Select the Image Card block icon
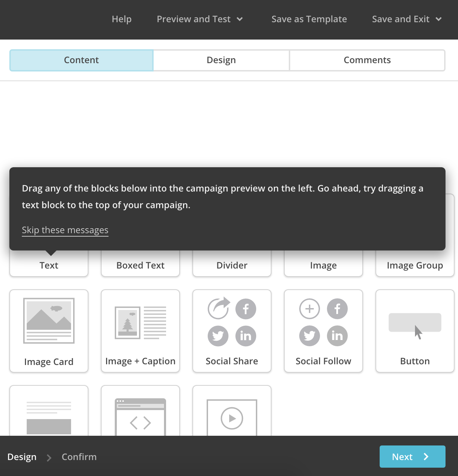The image size is (458, 476). click(x=49, y=321)
